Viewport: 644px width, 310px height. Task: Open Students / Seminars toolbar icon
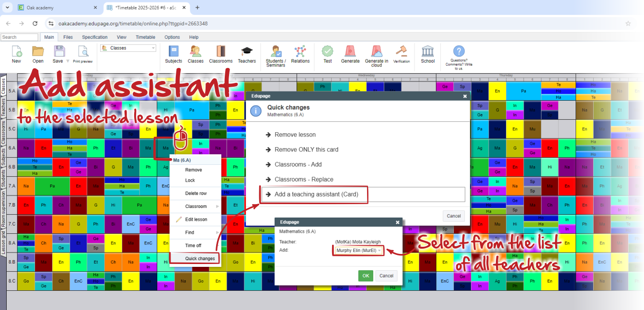(x=276, y=52)
